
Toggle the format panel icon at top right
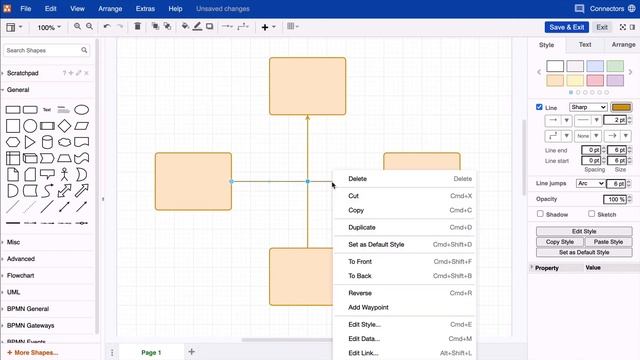click(x=632, y=27)
